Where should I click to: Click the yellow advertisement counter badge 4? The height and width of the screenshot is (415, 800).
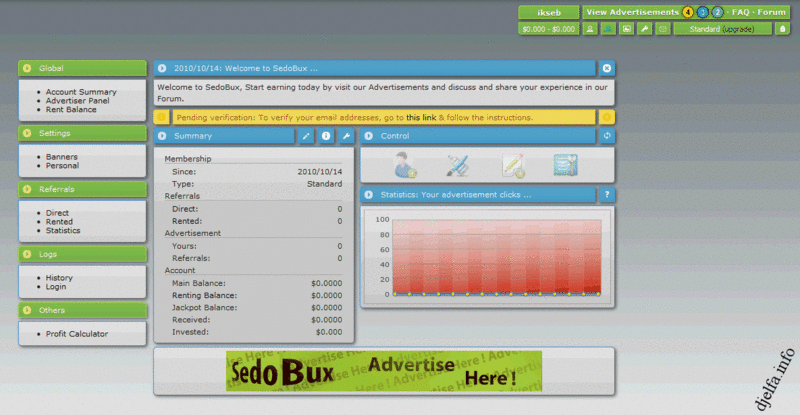point(688,12)
